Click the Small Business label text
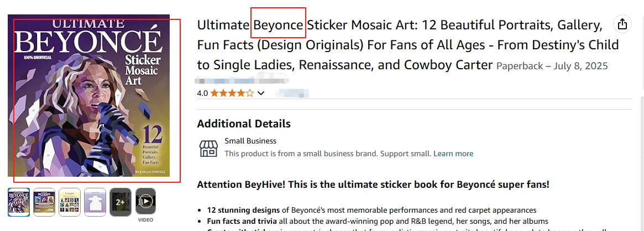This screenshot has height=231, width=644. click(250, 141)
